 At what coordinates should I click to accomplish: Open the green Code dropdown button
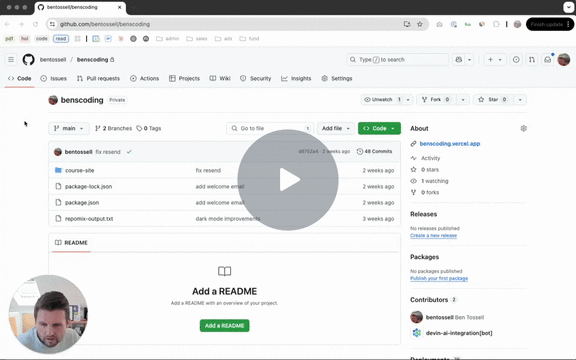point(379,128)
